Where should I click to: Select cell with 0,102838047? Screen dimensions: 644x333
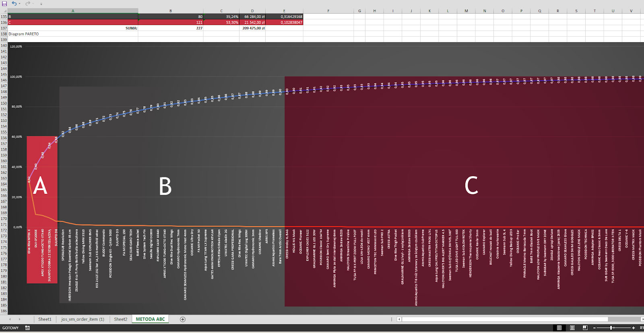[284, 23]
